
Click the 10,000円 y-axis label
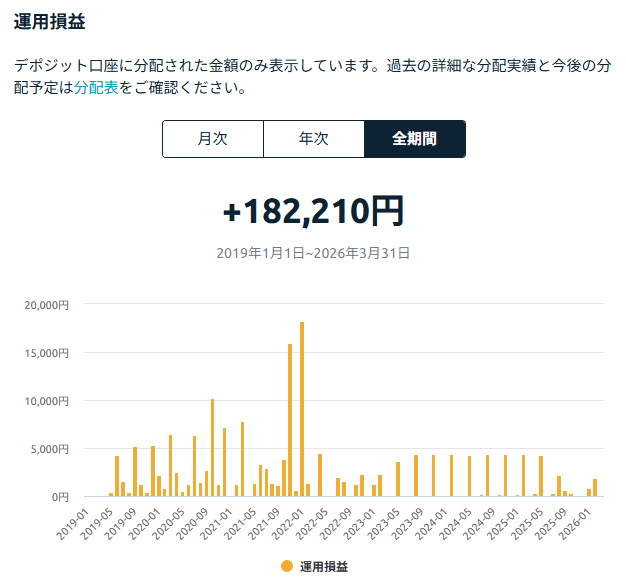pyautogui.click(x=46, y=400)
